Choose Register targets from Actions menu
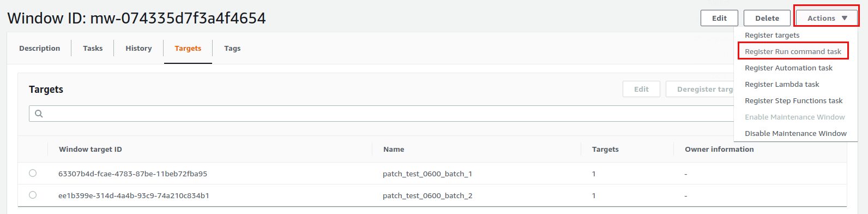 coord(772,35)
